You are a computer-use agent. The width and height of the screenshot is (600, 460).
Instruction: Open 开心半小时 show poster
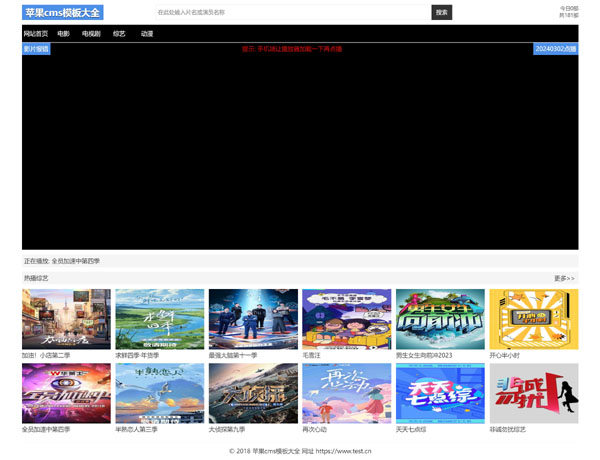pos(534,319)
